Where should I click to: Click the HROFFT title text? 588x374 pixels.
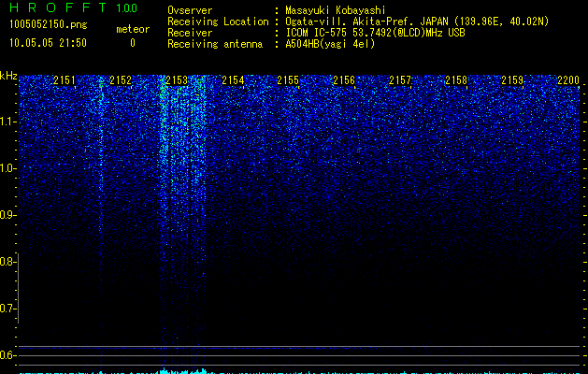[x=58, y=7]
